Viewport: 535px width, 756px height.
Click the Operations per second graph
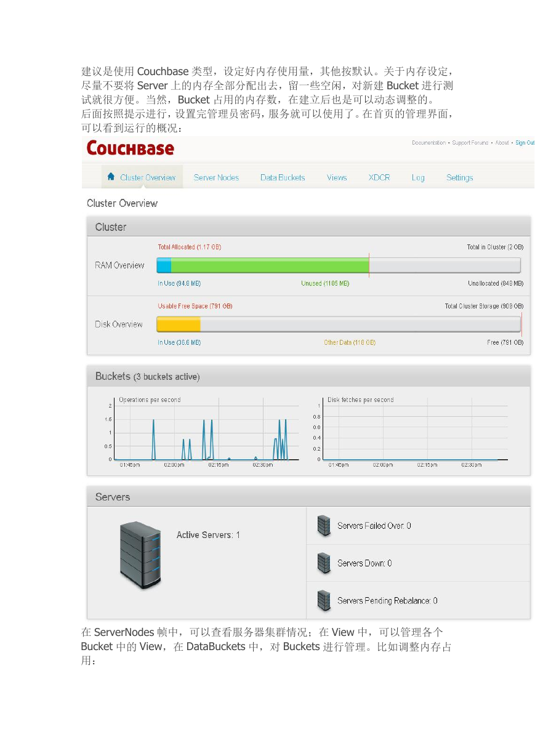point(206,433)
